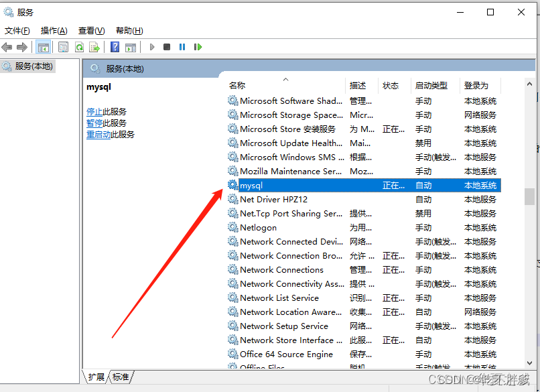Select Network Location Awareness row
Screen dimensions: 540x392
[364, 312]
